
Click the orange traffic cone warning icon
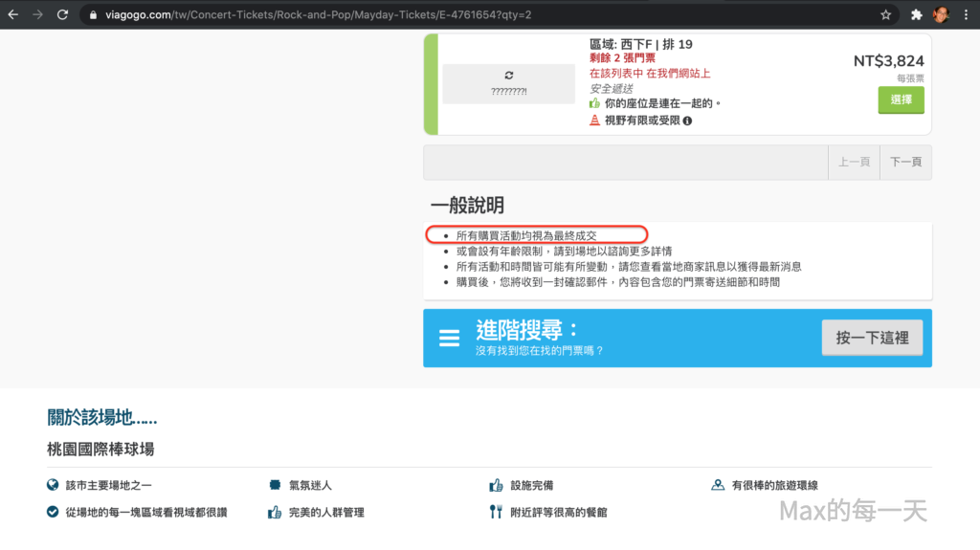(x=594, y=121)
